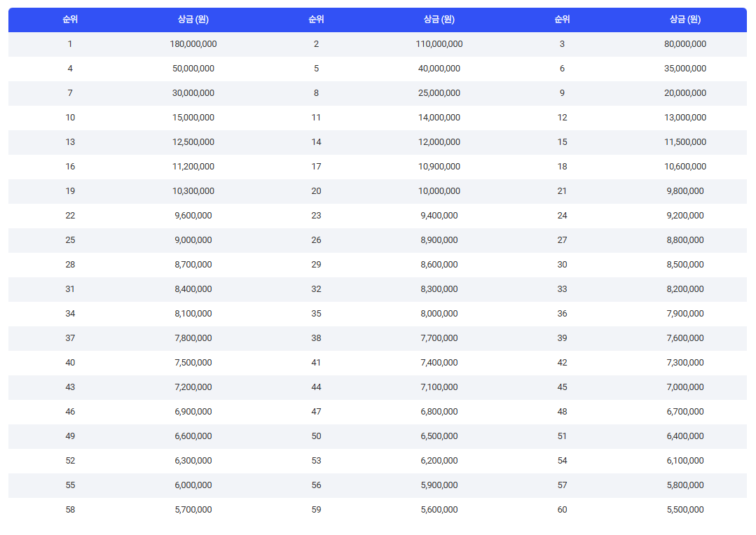Viewport: 756px width, 535px height.
Task: Select the 7,300,000 prize cell
Action: [x=685, y=363]
